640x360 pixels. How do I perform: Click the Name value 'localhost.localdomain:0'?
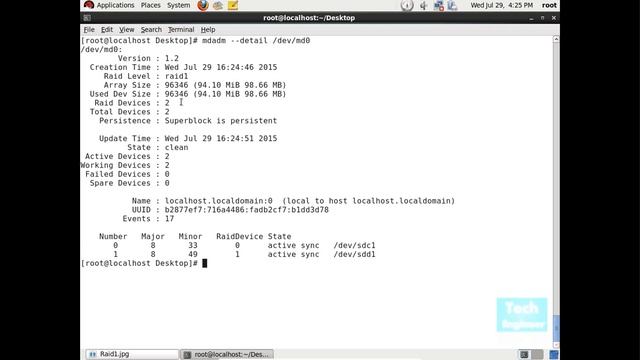(218, 201)
